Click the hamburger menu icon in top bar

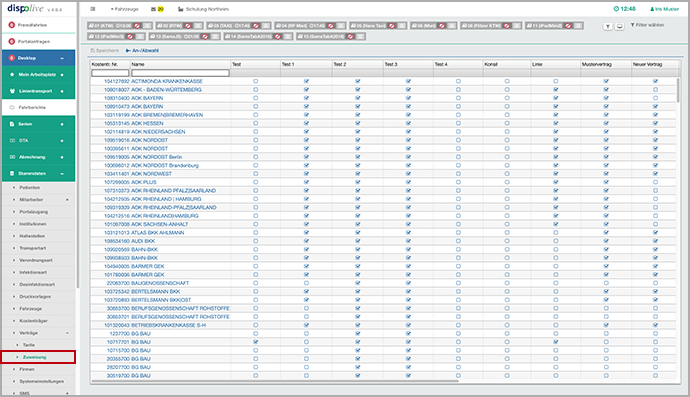coord(92,9)
